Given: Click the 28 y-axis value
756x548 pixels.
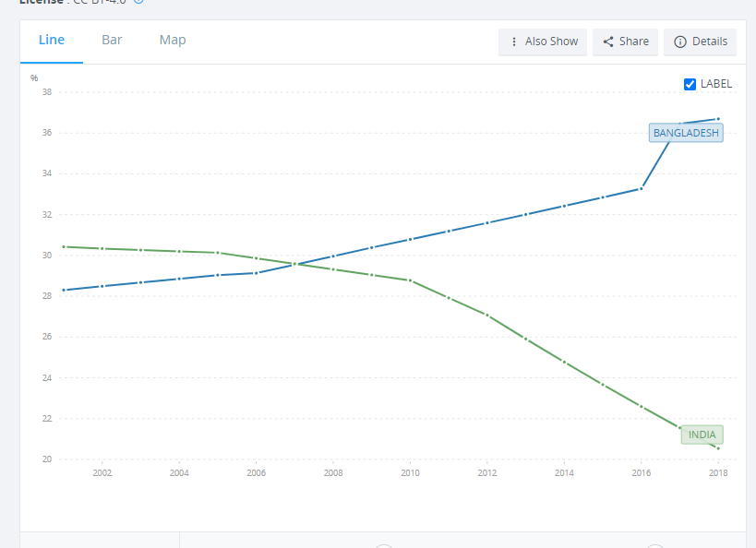Looking at the screenshot, I should pyautogui.click(x=47, y=296).
